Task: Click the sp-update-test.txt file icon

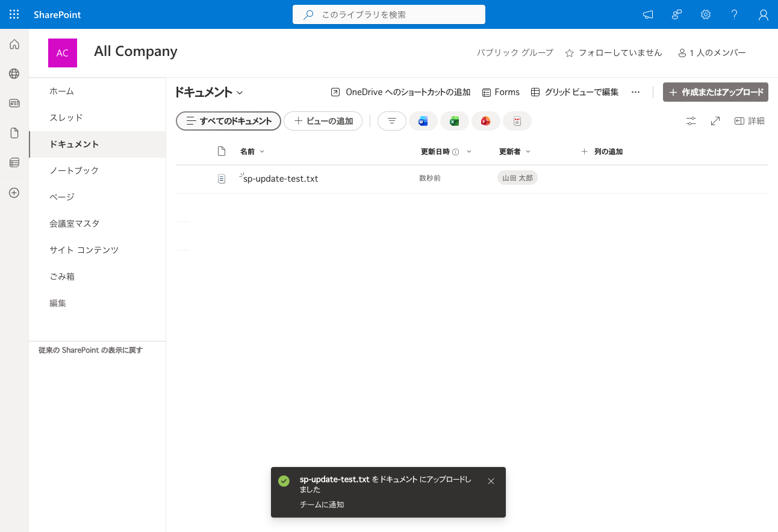Action: pos(222,179)
